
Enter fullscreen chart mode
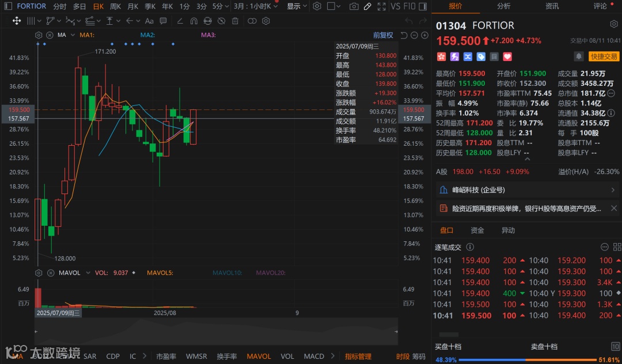click(382, 6)
